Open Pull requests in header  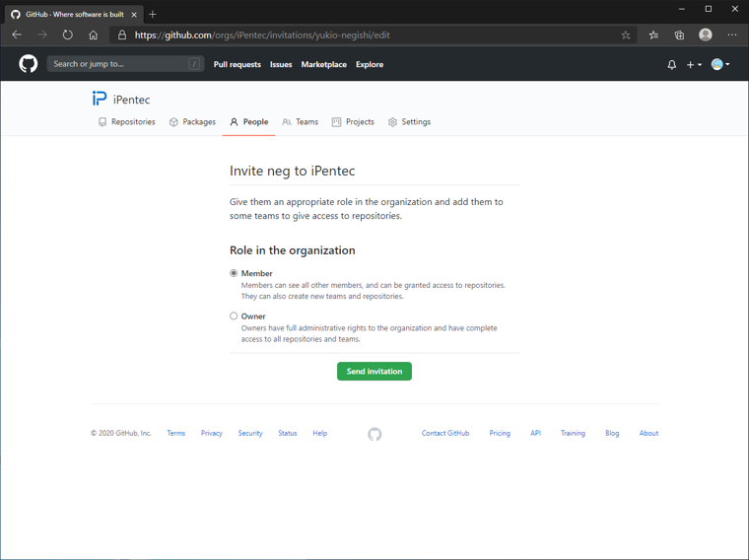point(237,64)
